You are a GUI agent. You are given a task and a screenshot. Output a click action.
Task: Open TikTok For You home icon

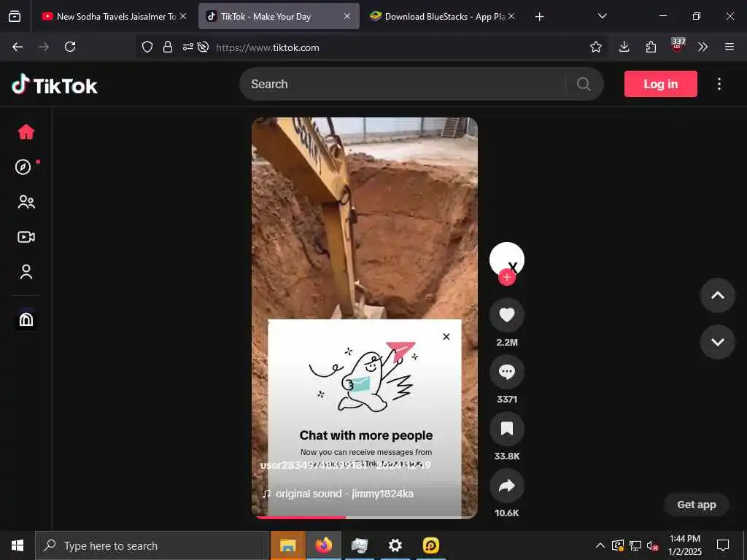click(x=26, y=132)
